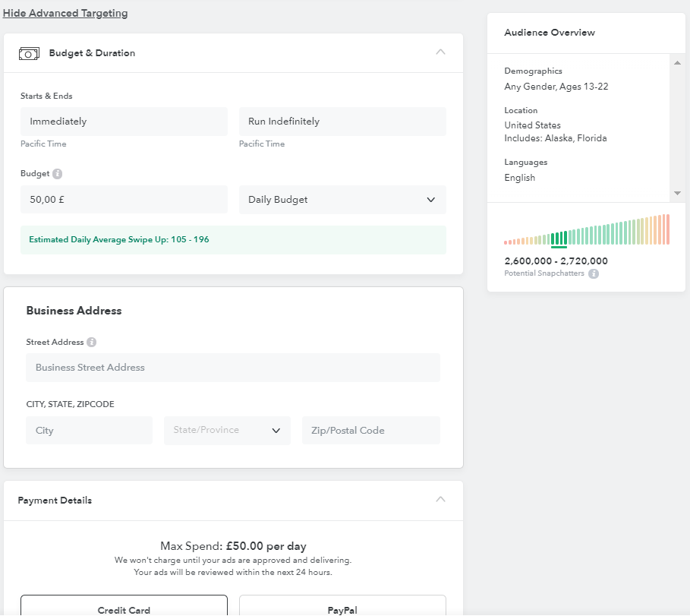Open the Daily Budget dropdown
The image size is (690, 616).
(342, 200)
